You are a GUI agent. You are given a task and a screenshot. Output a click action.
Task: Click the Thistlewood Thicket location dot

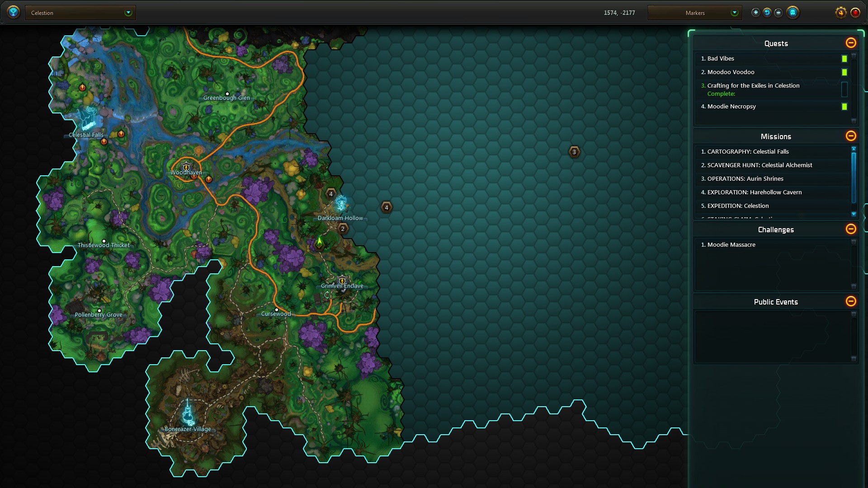(x=104, y=241)
